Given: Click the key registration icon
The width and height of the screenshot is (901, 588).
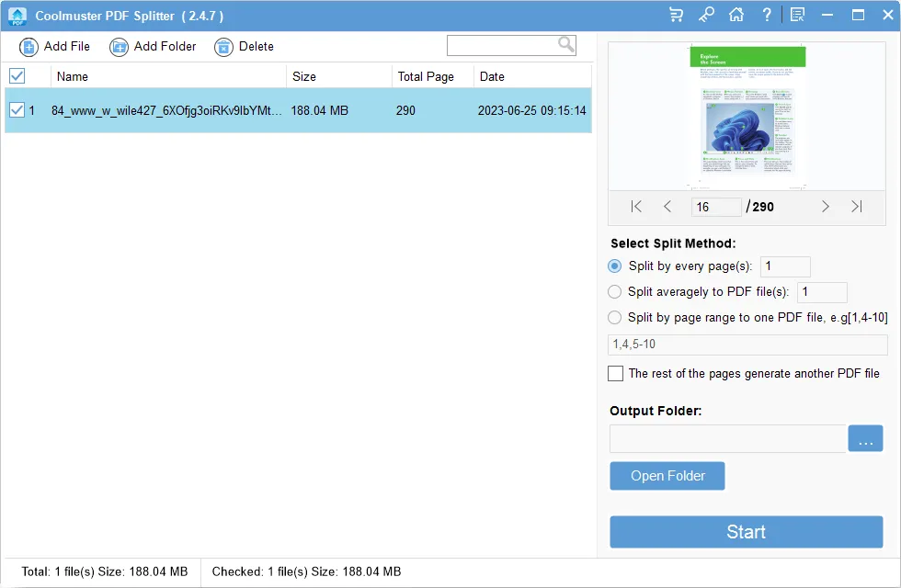Looking at the screenshot, I should click(x=706, y=15).
